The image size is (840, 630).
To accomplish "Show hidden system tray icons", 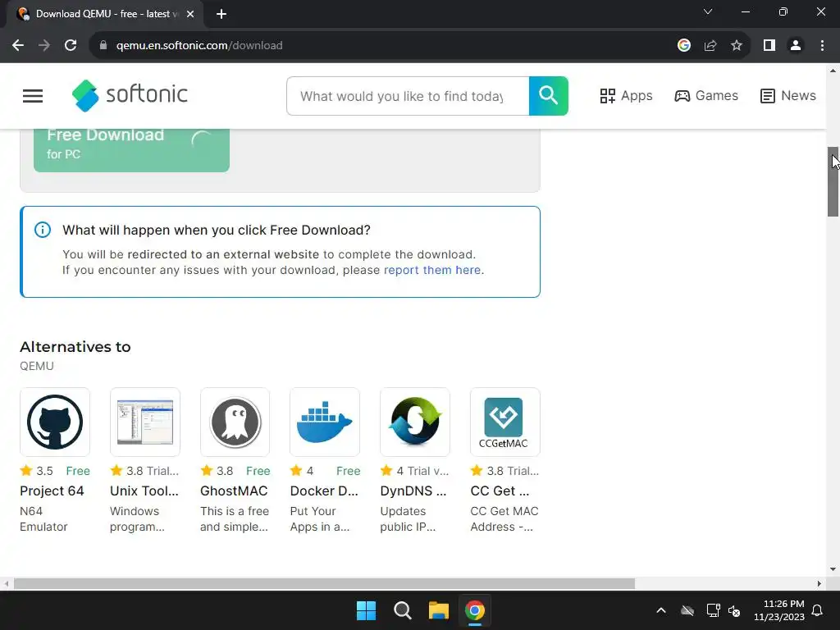I will point(661,610).
